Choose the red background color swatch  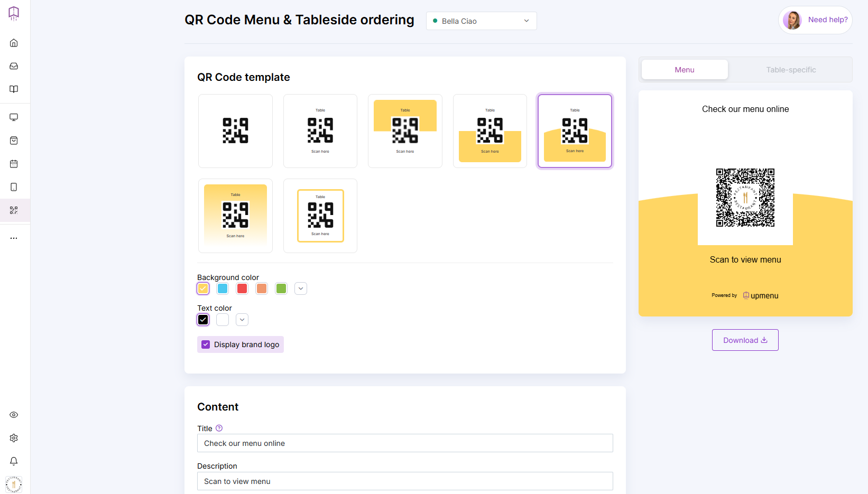[242, 288]
